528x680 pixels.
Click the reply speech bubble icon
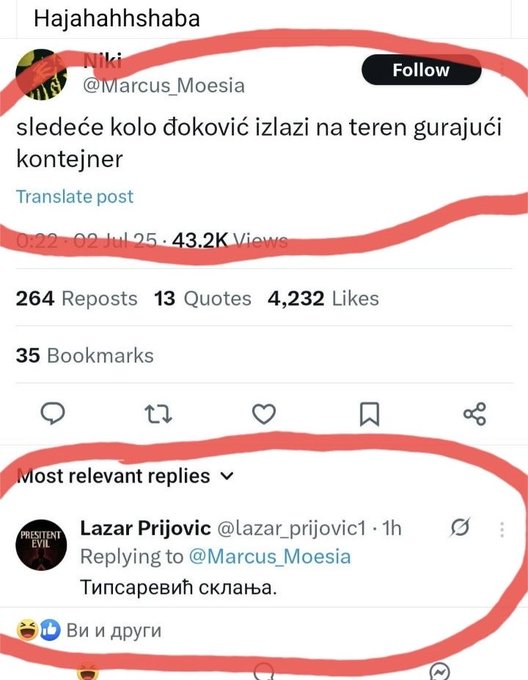pos(53,413)
